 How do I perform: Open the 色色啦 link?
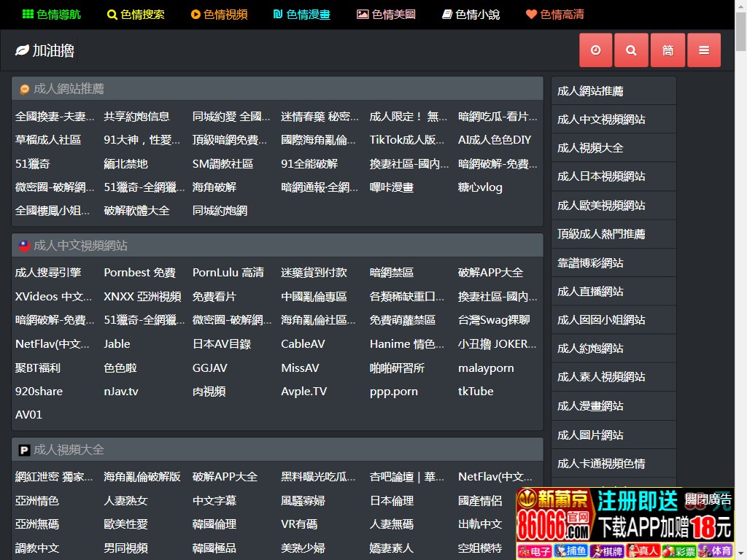120,367
